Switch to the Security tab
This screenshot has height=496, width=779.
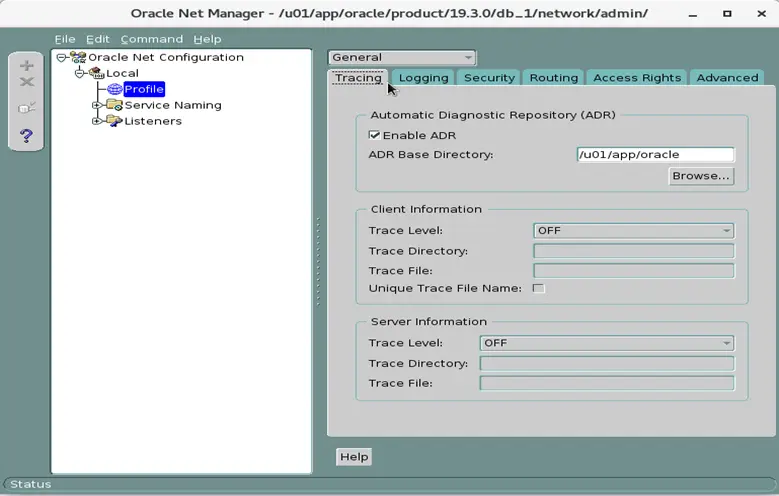click(x=489, y=78)
